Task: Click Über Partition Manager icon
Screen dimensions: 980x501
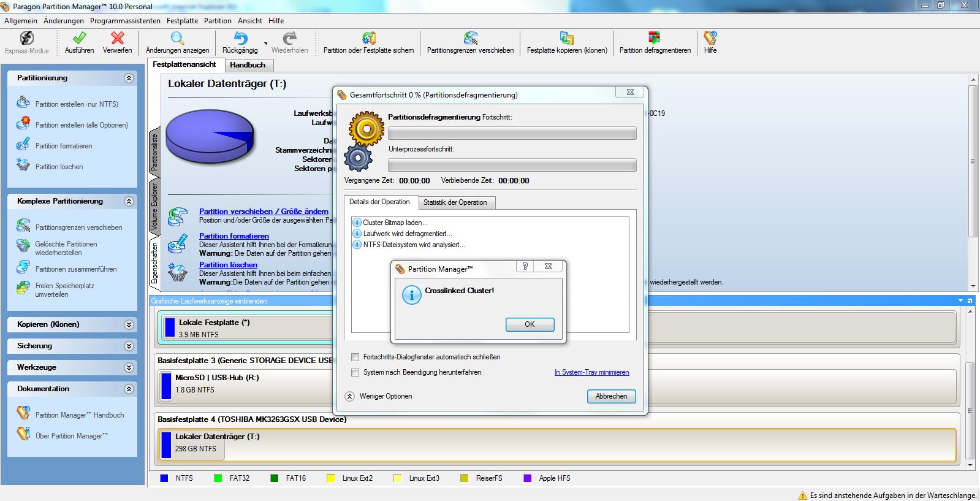Action: pyautogui.click(x=23, y=434)
